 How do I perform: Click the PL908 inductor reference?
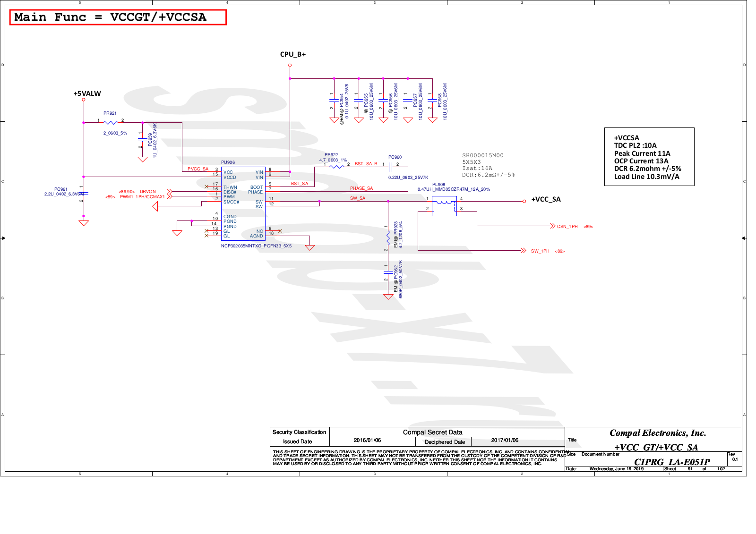(438, 185)
